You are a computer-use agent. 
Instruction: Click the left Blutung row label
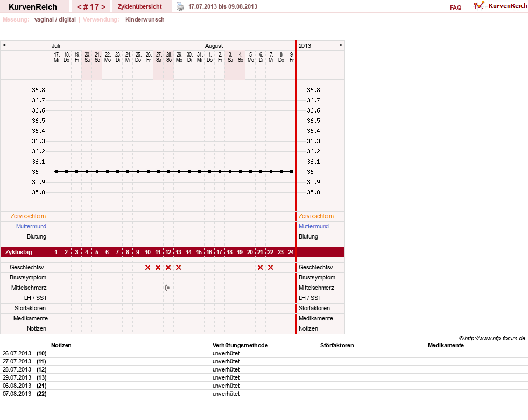coord(37,236)
